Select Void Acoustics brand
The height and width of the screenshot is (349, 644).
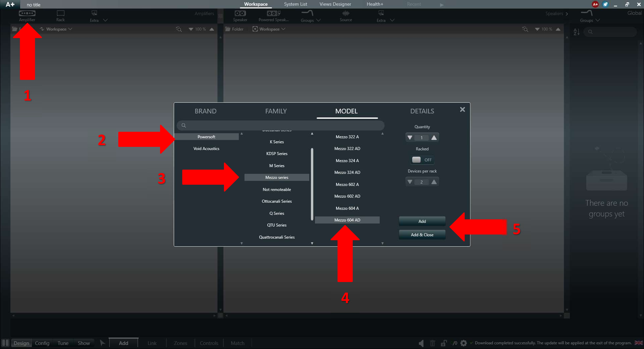206,149
